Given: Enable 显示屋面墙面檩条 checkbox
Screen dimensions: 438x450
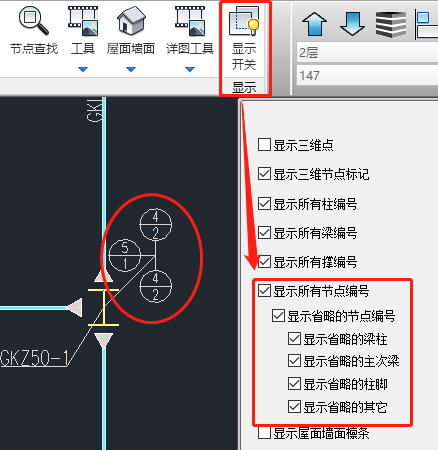Looking at the screenshot, I should (264, 433).
